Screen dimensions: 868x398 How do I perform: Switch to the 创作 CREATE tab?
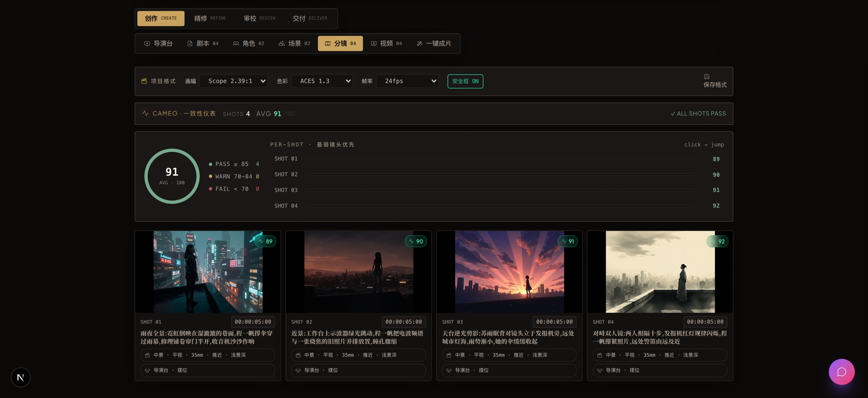pos(161,18)
